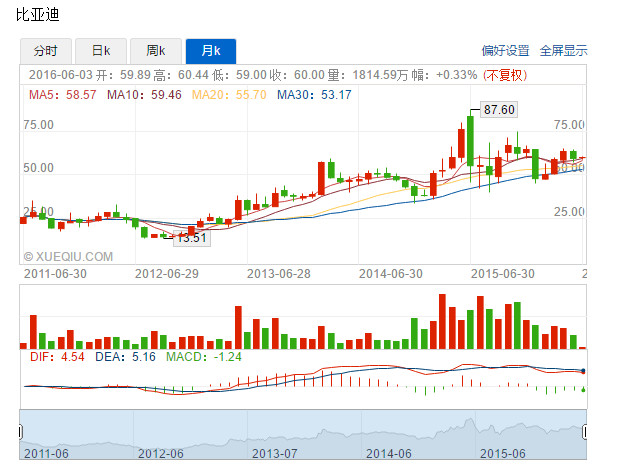Viewport: 617px width, 472px height.
Task: Click 2014-06 in the overview navigator
Action: coord(389,454)
